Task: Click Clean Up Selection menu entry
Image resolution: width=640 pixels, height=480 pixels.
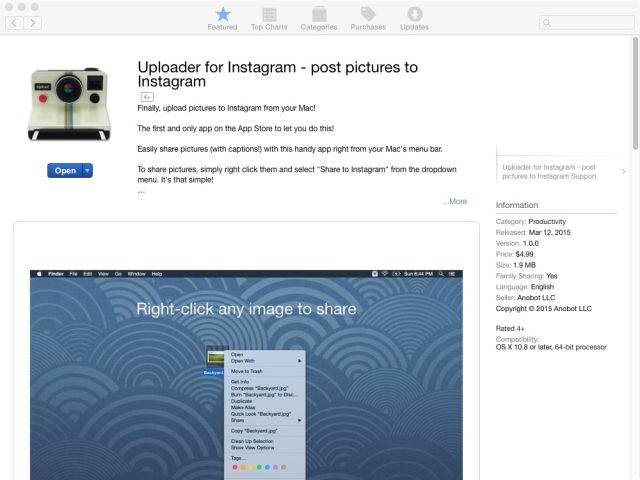Action: tap(252, 441)
